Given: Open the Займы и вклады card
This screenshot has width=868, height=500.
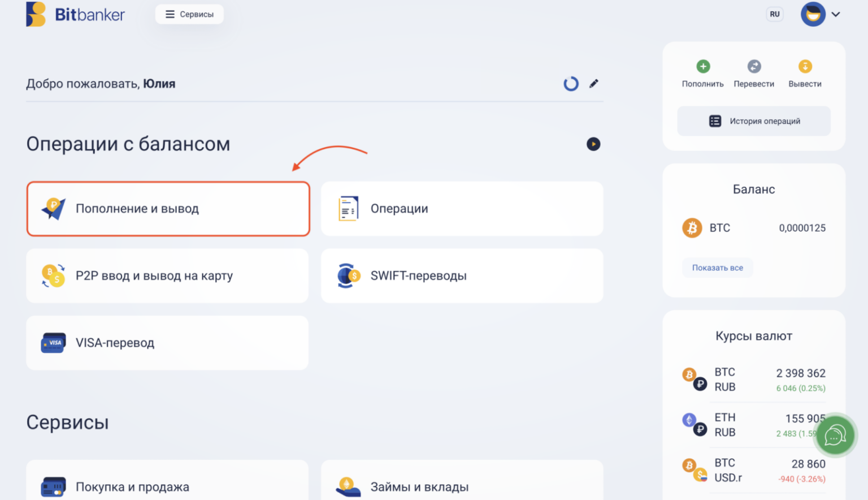Looking at the screenshot, I should point(462,480).
